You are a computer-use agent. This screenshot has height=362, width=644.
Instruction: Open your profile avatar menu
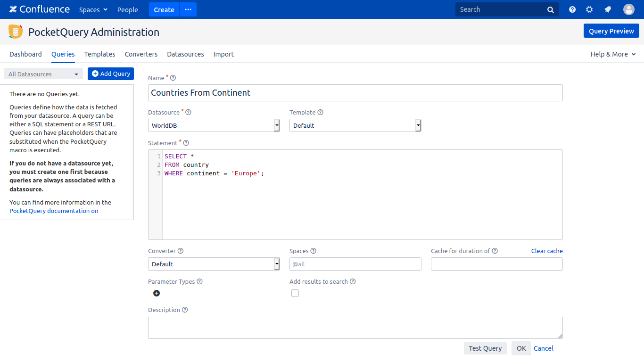point(629,9)
